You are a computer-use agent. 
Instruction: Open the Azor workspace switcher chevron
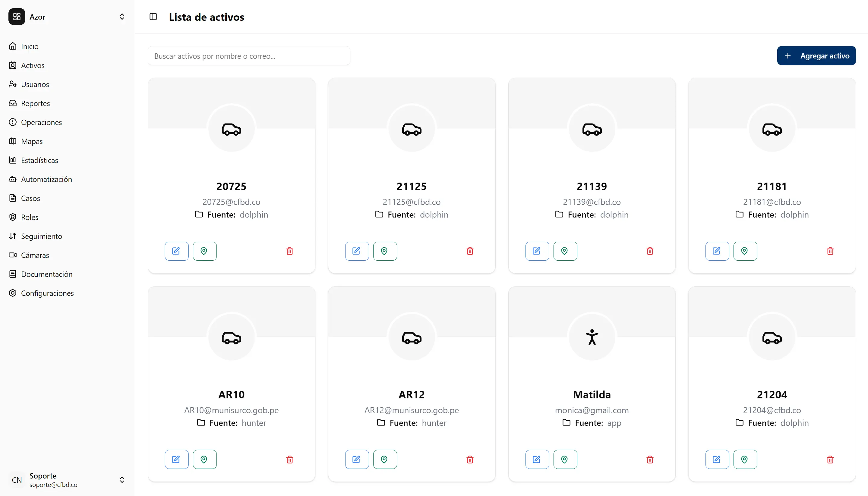click(122, 17)
